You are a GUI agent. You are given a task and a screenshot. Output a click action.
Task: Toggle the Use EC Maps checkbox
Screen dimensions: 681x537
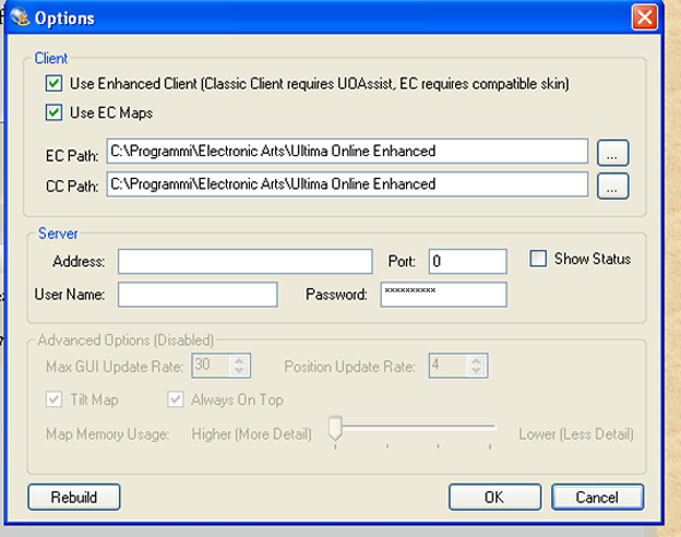point(54,113)
